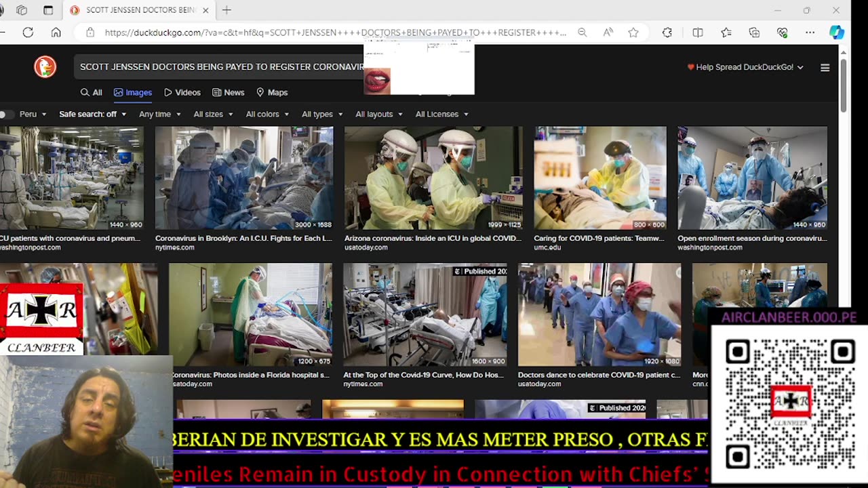The width and height of the screenshot is (868, 488).
Task: Open Copilot sidebar icon
Action: tap(837, 33)
